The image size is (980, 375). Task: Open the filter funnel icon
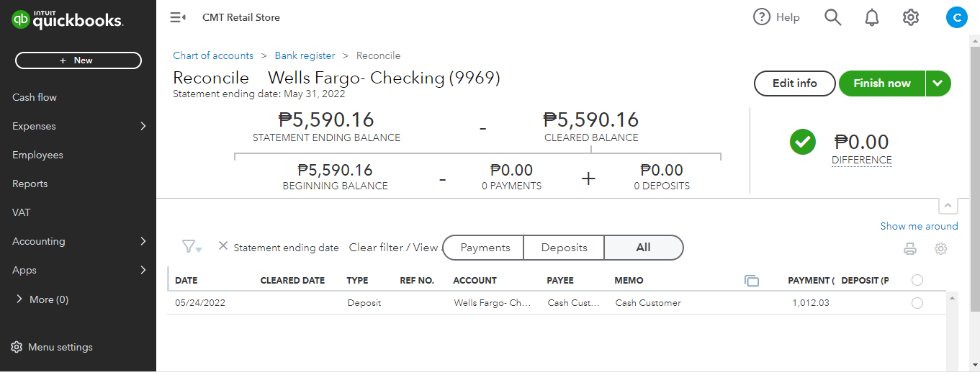pos(191,247)
